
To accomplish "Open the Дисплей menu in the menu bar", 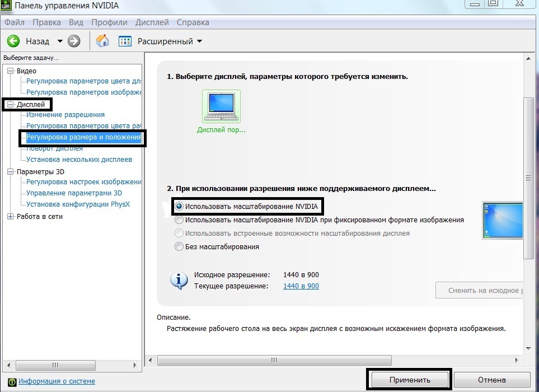I will 152,22.
